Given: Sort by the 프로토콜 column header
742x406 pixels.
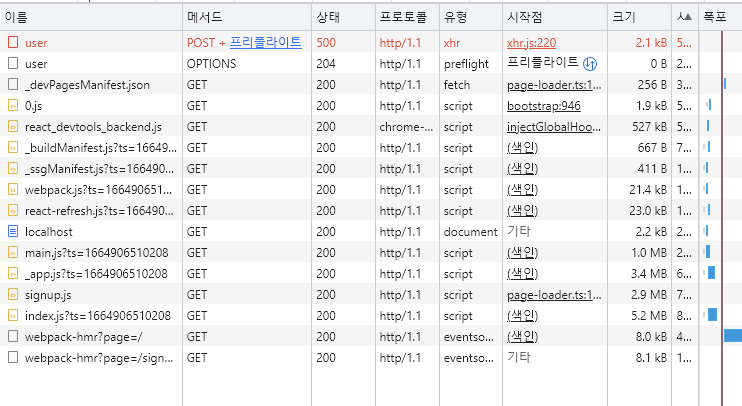Looking at the screenshot, I should 407,17.
